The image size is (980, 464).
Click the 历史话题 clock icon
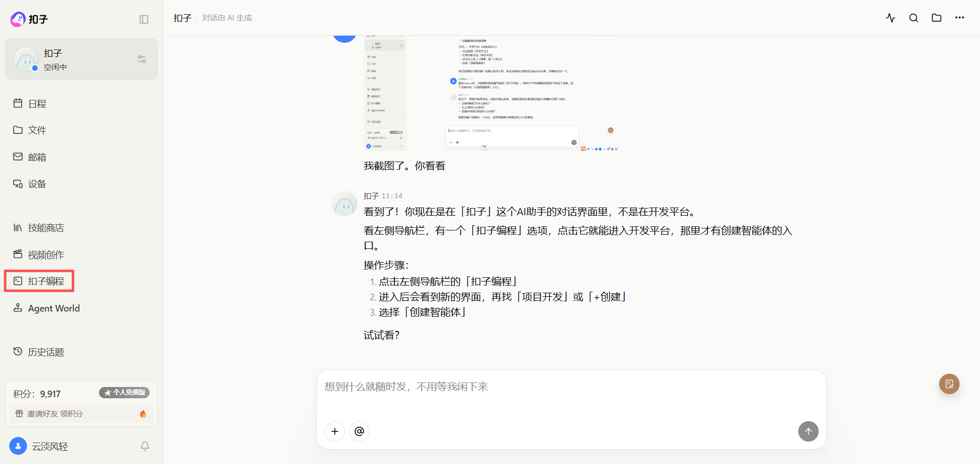18,351
